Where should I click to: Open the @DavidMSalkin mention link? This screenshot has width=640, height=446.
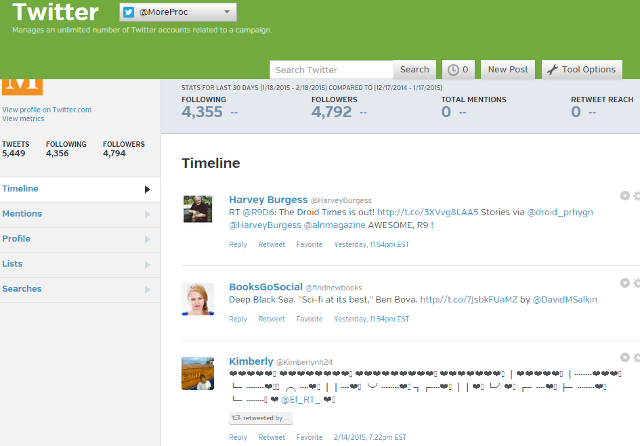[x=565, y=300]
